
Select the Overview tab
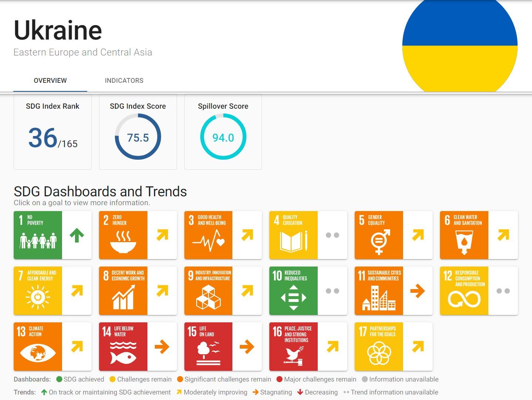(50, 81)
